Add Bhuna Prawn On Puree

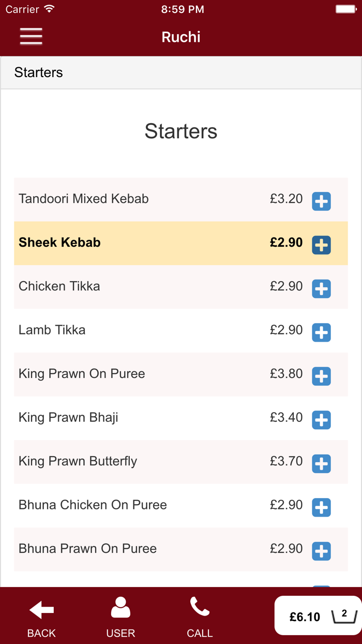(x=321, y=551)
